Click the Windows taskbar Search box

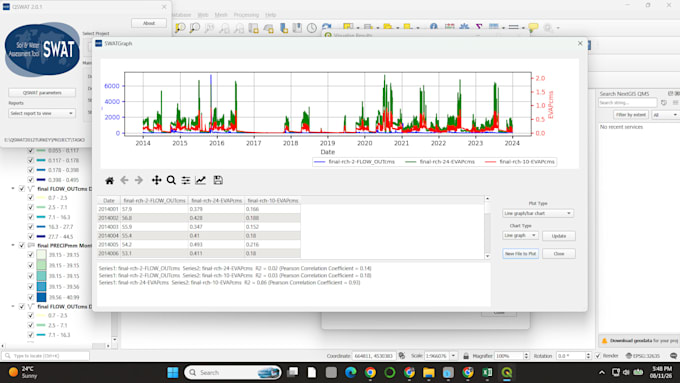tap(233, 372)
